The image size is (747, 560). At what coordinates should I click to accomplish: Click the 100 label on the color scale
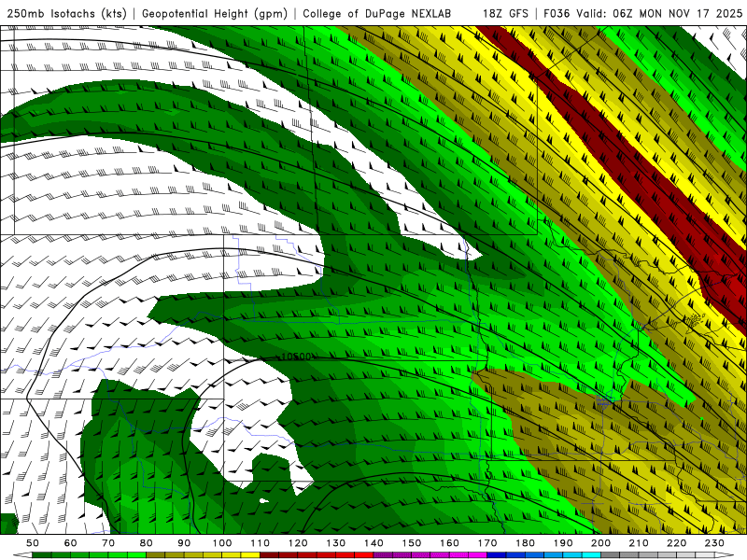pyautogui.click(x=222, y=543)
